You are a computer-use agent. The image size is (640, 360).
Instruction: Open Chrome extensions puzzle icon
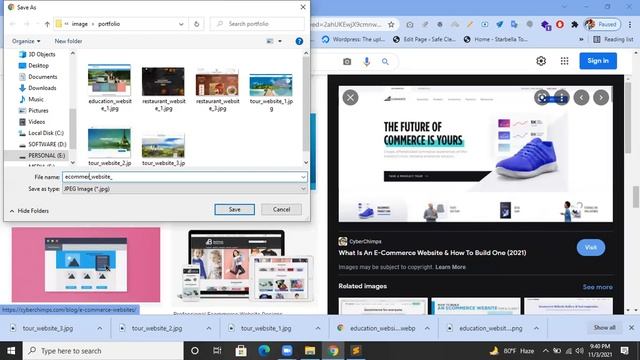coord(575,24)
